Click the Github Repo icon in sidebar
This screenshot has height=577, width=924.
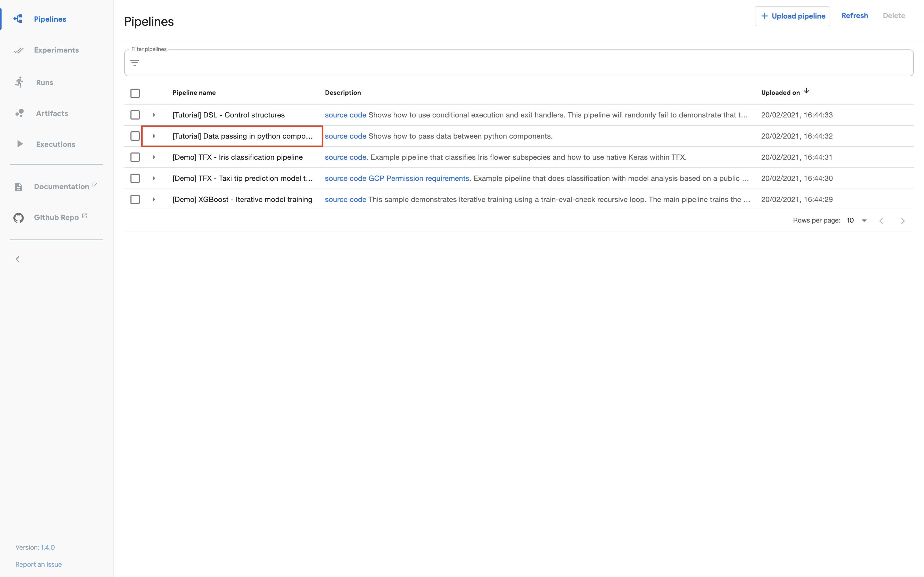18,217
